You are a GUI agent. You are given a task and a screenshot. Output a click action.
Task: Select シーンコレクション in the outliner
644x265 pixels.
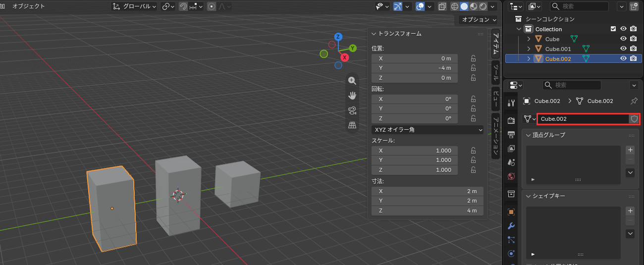[x=550, y=19]
